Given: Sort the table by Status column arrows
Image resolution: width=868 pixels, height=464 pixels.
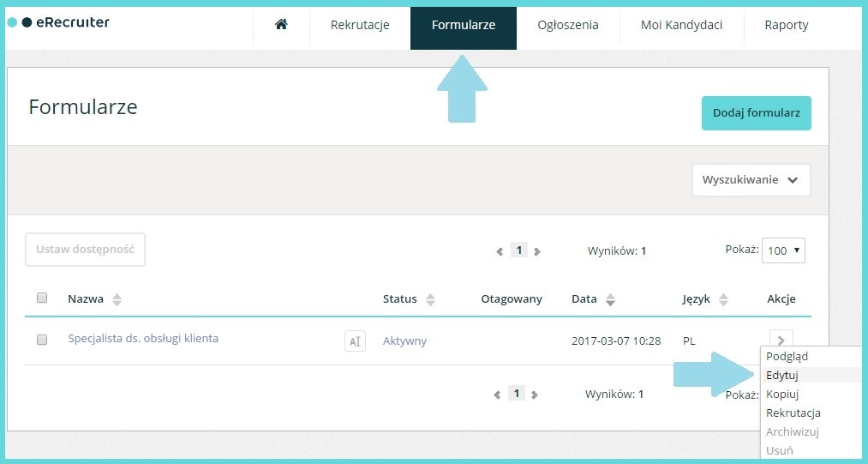Looking at the screenshot, I should [x=431, y=299].
